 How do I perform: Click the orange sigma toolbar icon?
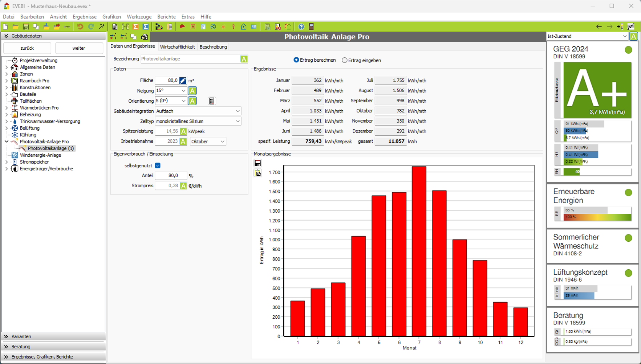(x=135, y=26)
